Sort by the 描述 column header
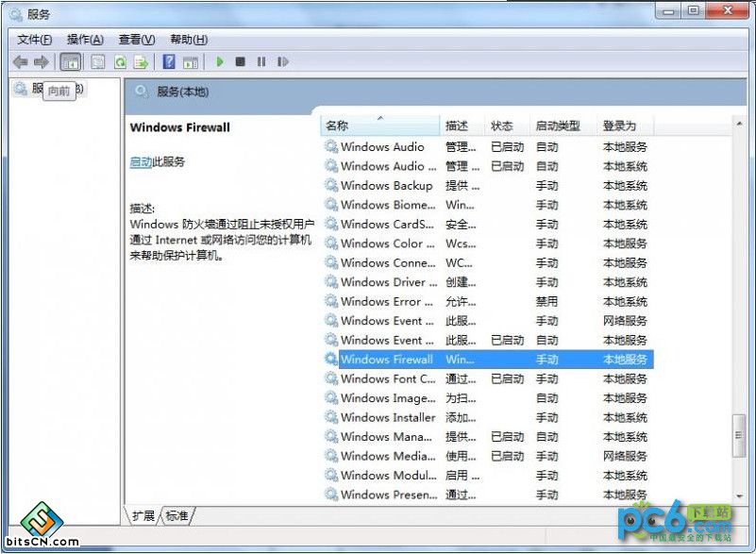Image resolution: width=756 pixels, height=554 pixels. (x=462, y=126)
